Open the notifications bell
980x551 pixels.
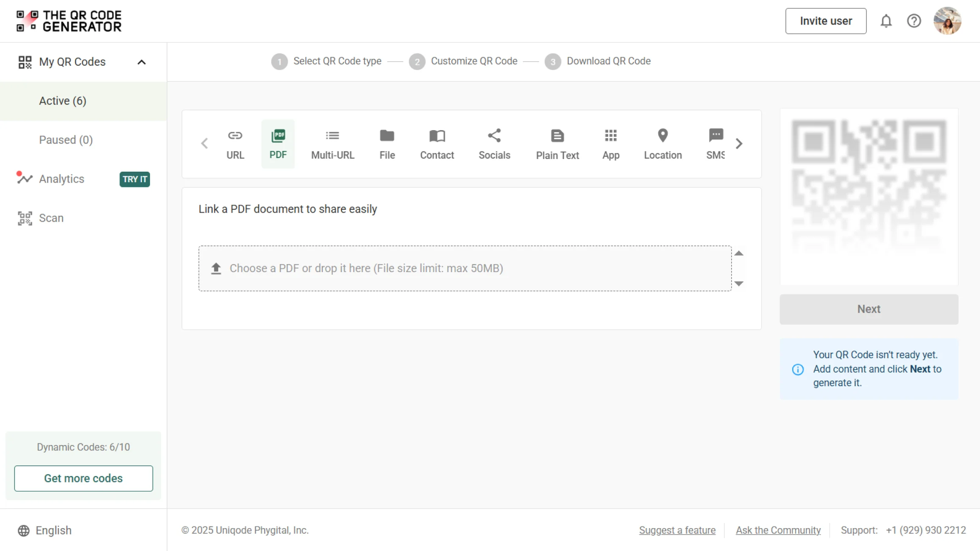click(x=886, y=21)
